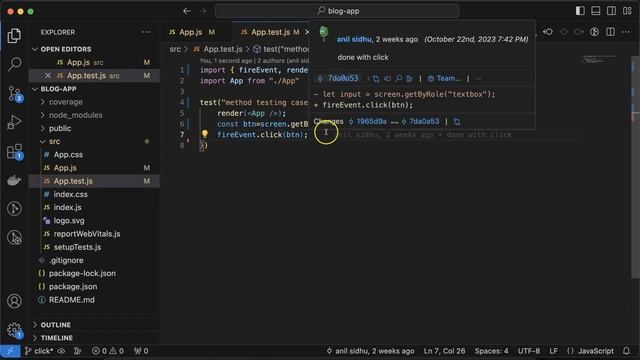
Task: Toggle the secondary side bar visibility
Action: (611, 11)
